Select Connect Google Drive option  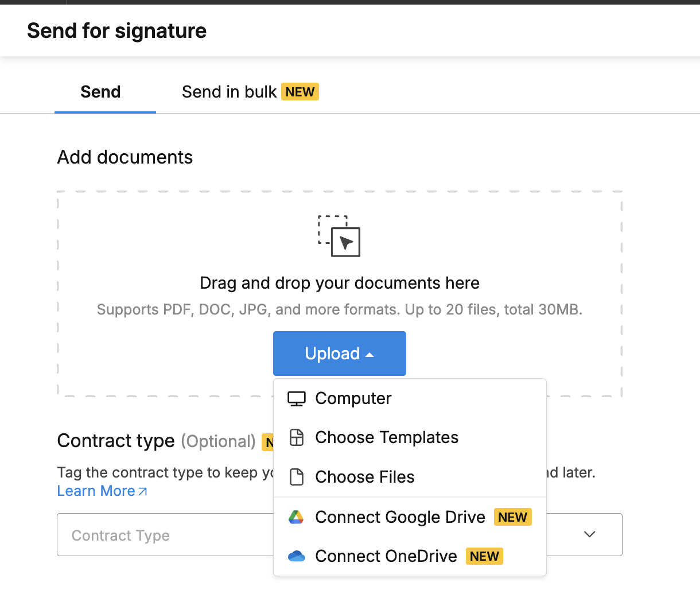click(410, 517)
